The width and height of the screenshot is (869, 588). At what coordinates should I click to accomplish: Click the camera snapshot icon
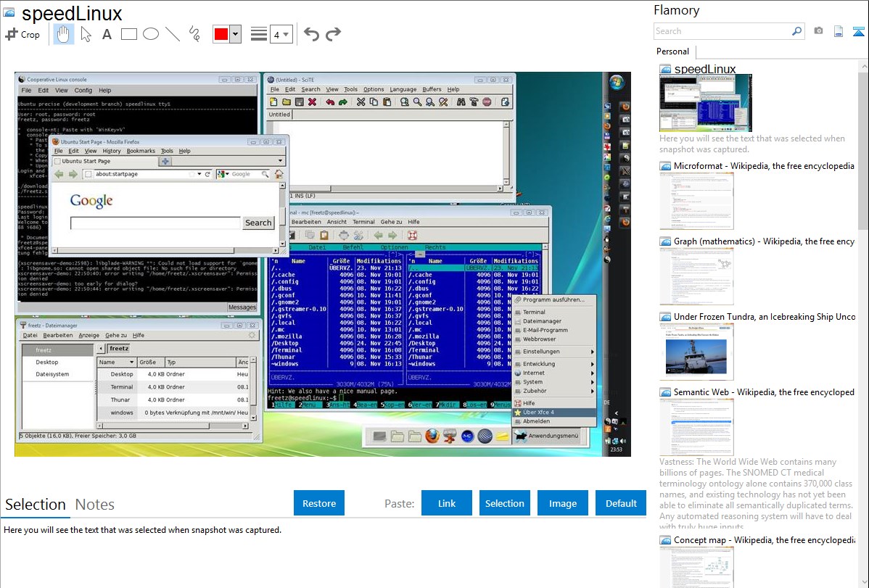tap(818, 31)
